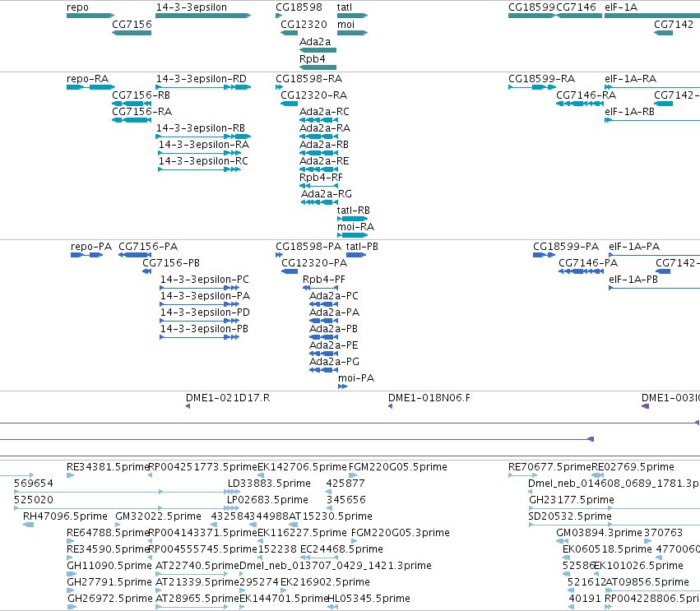
Task: Click protein CG18599-PA
Action: pyautogui.click(x=545, y=255)
